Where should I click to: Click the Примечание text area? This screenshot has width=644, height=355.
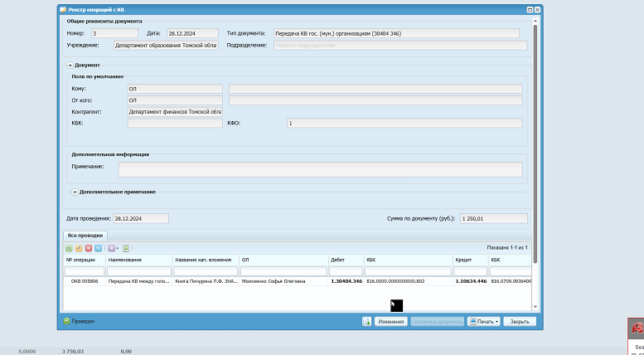(321, 169)
